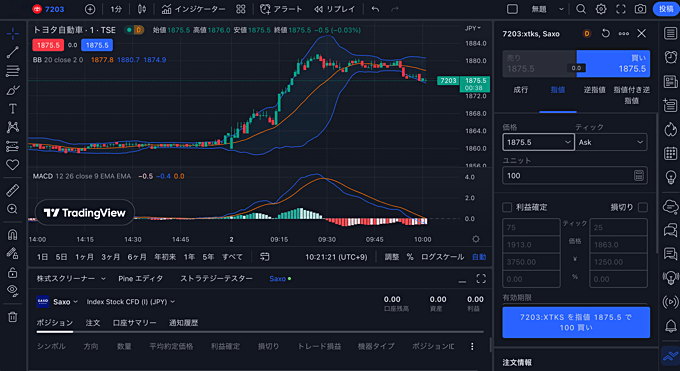Create an alert from the top toolbar
Image resolution: width=680 pixels, height=371 pixels.
(x=281, y=9)
